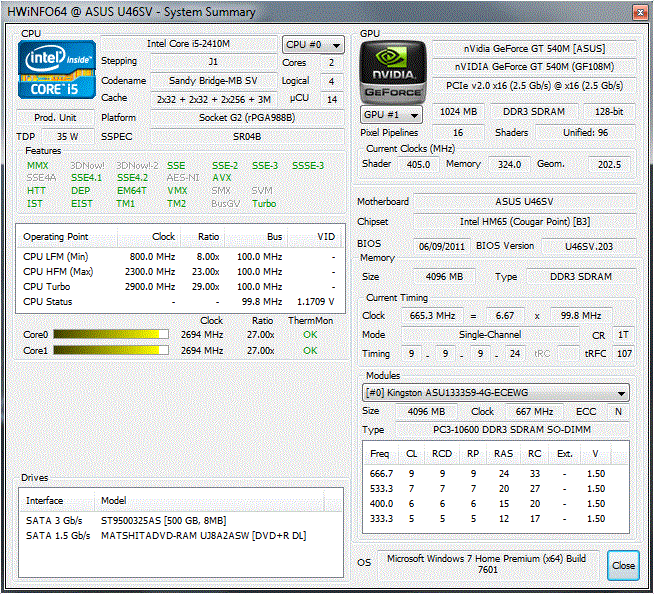Click the Model column header in Drives

[209, 500]
